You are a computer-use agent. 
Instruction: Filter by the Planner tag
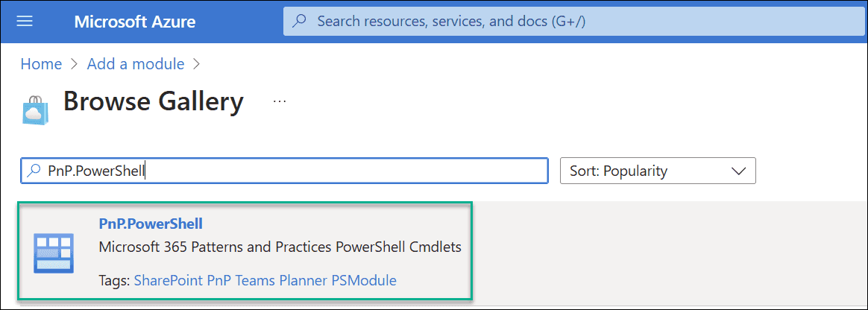coord(304,280)
